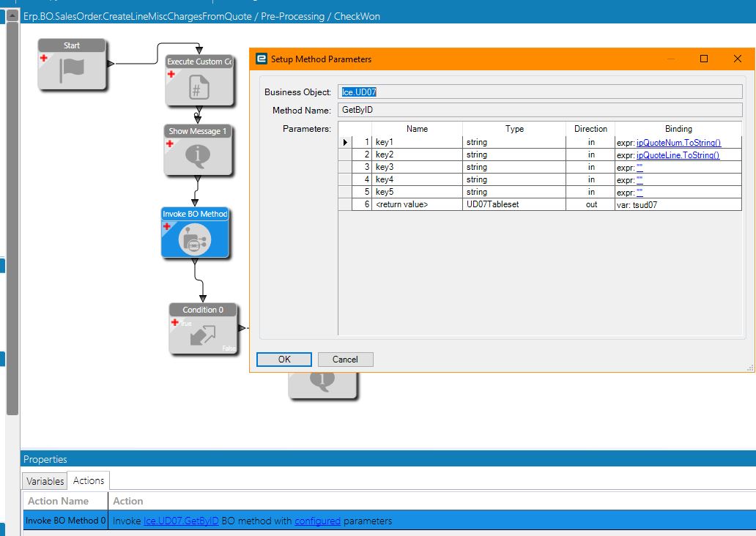Click Epicor logo icon in dialog title
756x536 pixels.
(x=262, y=59)
